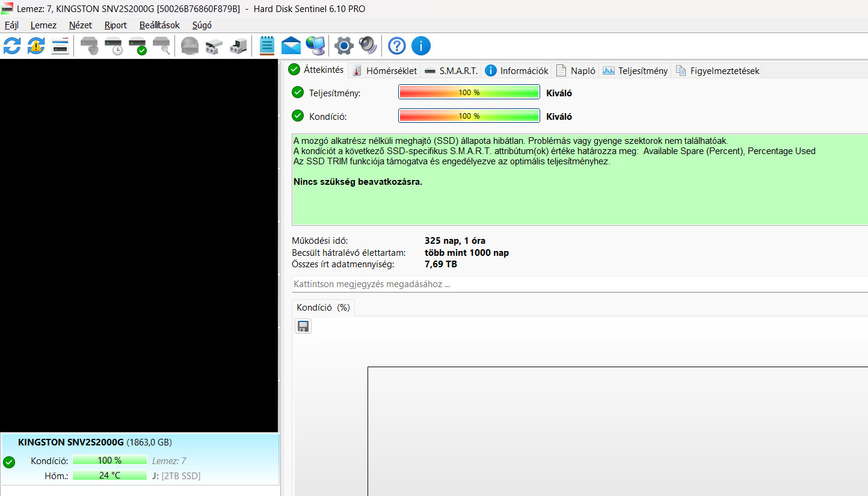Click the disk with green check icon
The width and height of the screenshot is (868, 496).
pos(137,46)
